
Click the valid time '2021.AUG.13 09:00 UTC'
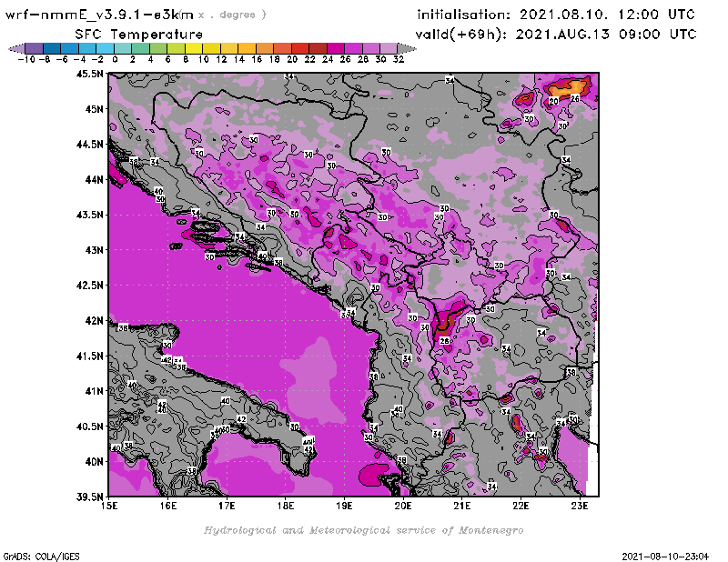(x=606, y=34)
